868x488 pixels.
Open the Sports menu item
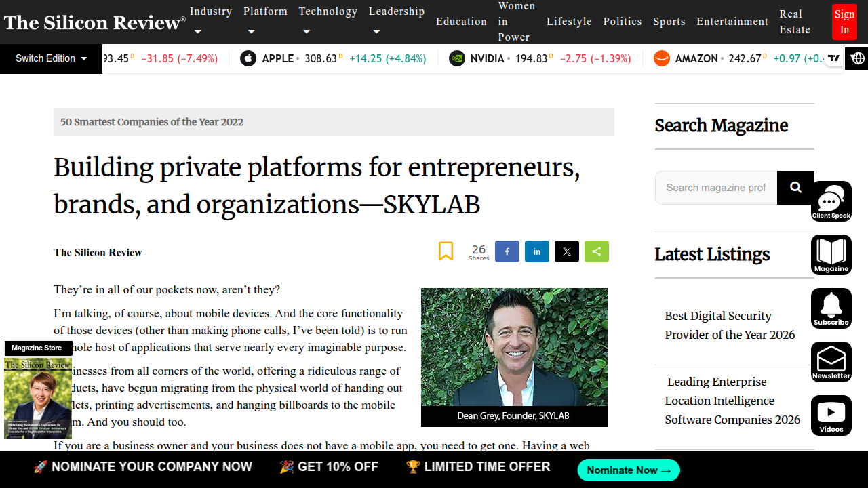[669, 22]
